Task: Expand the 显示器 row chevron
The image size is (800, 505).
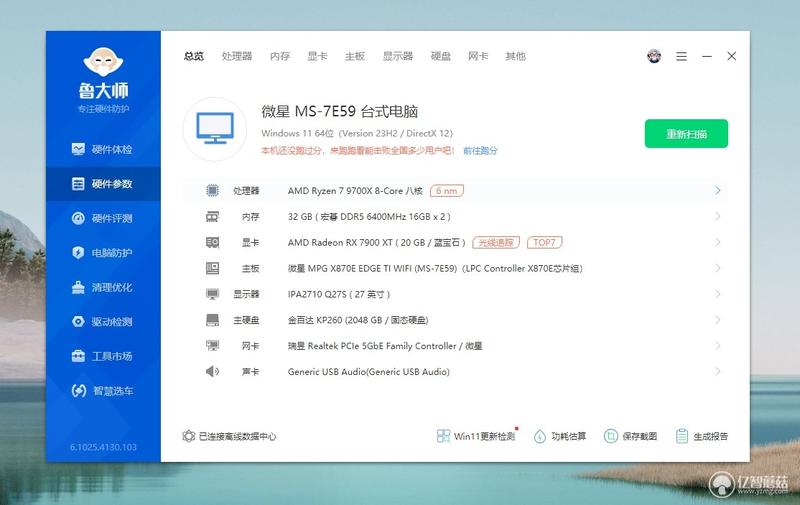Action: tap(717, 294)
